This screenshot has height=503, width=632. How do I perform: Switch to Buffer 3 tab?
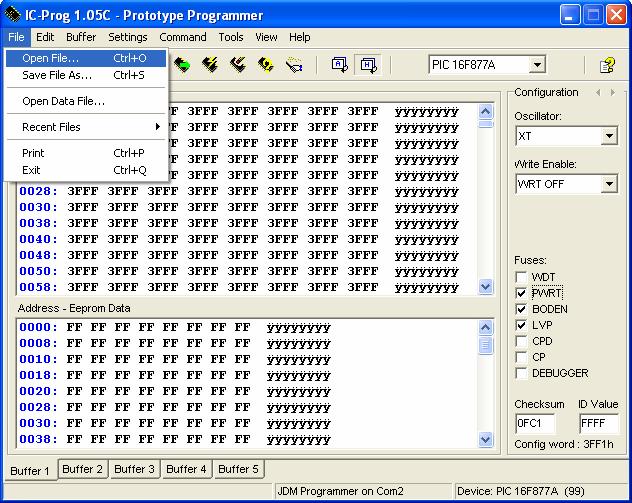135,469
